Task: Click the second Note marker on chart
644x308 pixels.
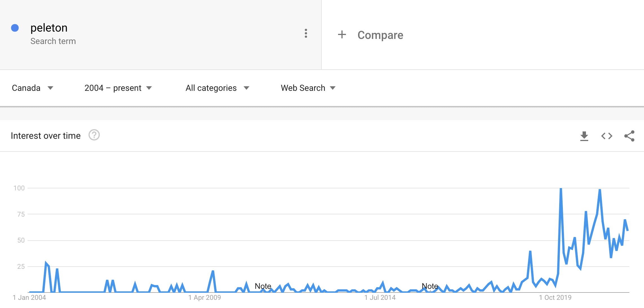Action: 430,286
